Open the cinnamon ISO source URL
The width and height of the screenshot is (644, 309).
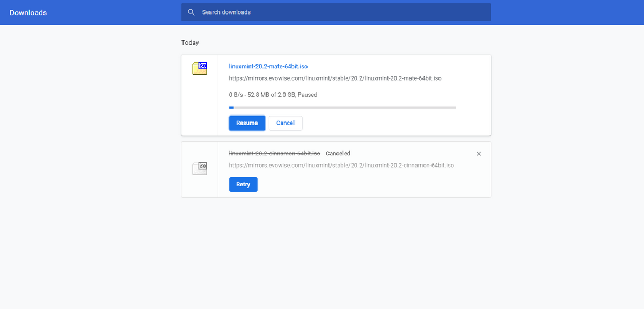[341, 166]
